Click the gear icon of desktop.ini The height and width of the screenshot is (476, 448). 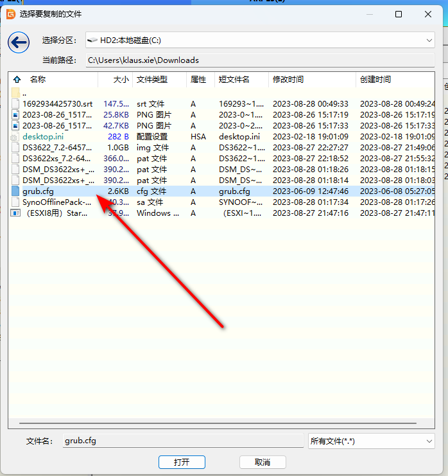[14, 137]
